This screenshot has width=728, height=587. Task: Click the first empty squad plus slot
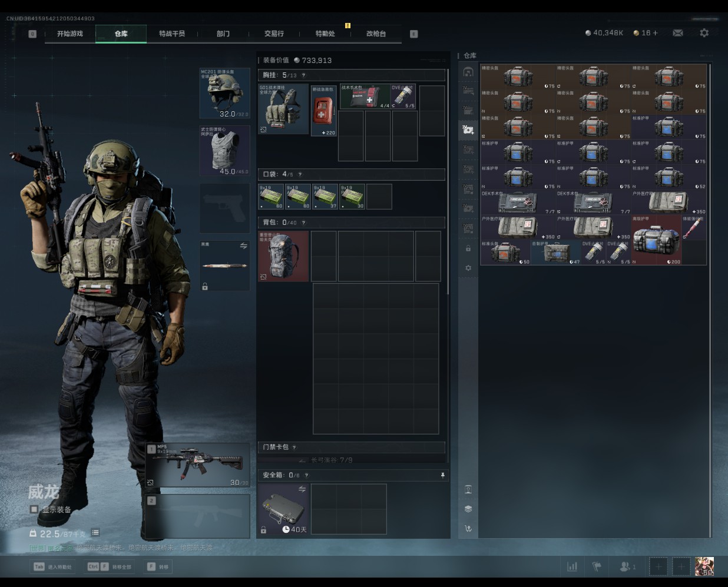(658, 566)
